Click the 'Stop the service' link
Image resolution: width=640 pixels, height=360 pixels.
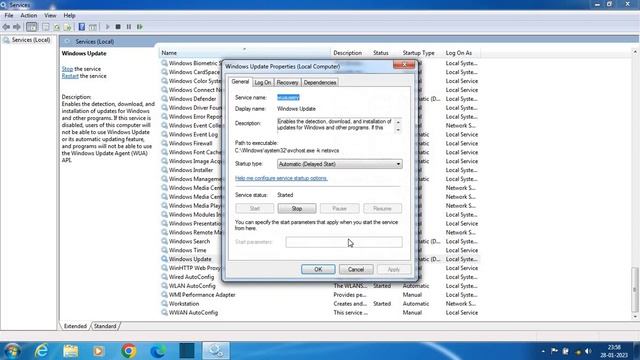tap(67, 69)
